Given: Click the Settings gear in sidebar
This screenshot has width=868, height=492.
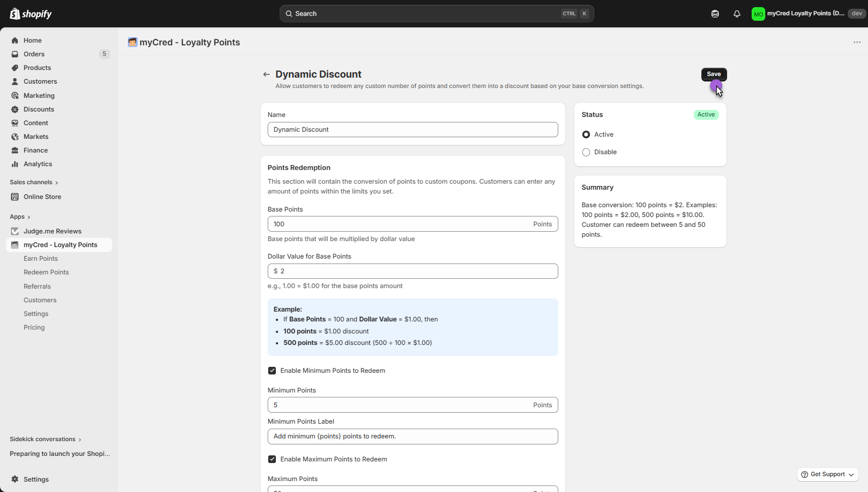Looking at the screenshot, I should [x=15, y=479].
